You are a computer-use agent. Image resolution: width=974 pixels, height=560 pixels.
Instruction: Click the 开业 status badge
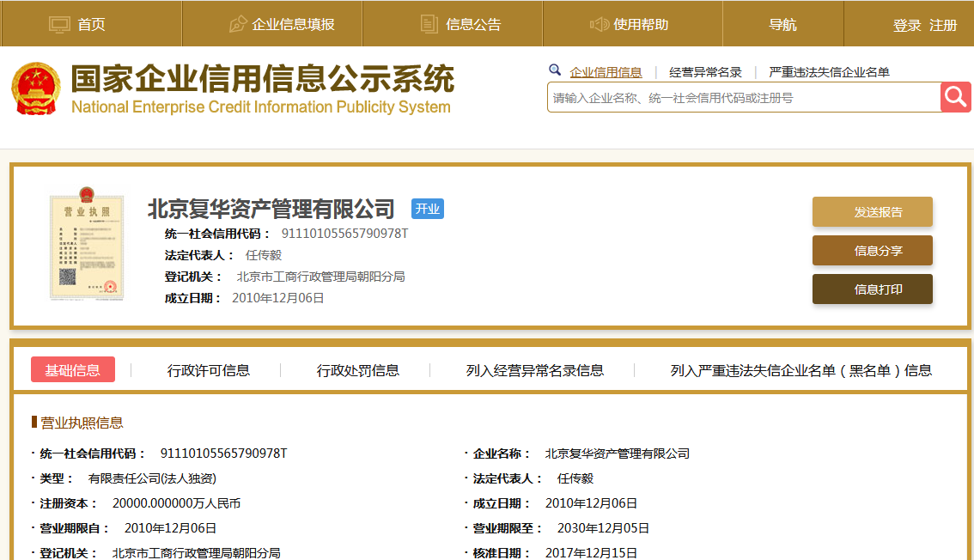(428, 209)
